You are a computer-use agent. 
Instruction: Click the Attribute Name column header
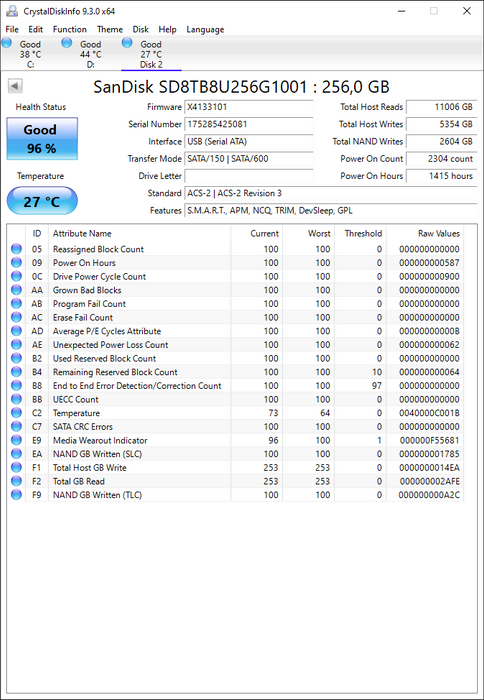[139, 233]
